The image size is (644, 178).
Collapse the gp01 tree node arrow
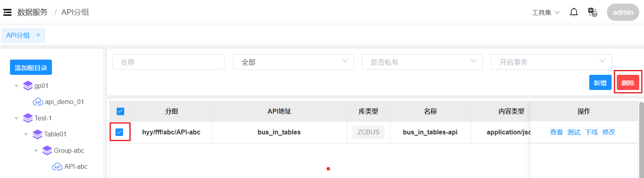click(x=16, y=86)
